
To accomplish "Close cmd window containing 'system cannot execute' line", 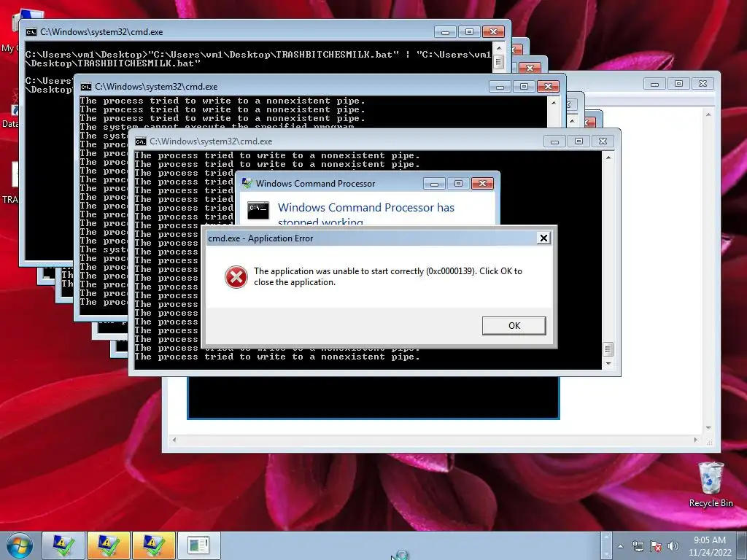I will coord(548,87).
